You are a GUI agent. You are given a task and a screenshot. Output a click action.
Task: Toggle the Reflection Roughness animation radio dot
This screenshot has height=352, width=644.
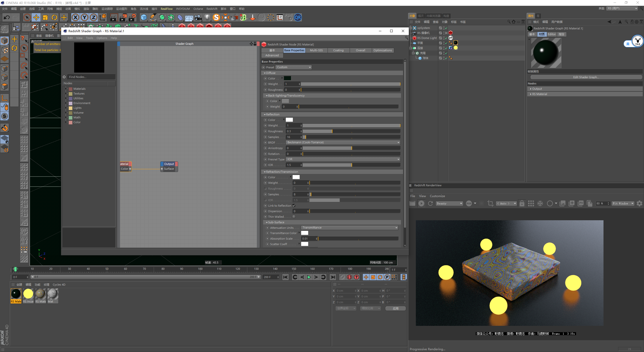265,131
